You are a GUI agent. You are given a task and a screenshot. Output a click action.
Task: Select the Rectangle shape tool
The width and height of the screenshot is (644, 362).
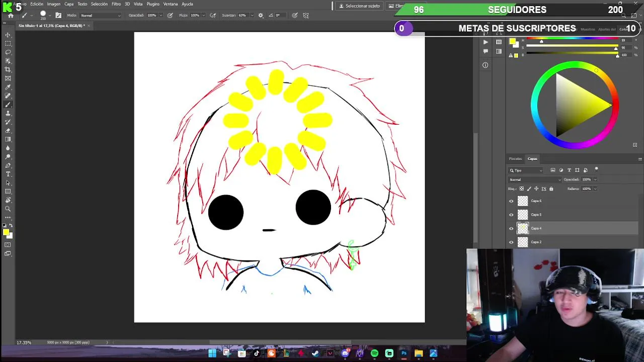tap(8, 192)
